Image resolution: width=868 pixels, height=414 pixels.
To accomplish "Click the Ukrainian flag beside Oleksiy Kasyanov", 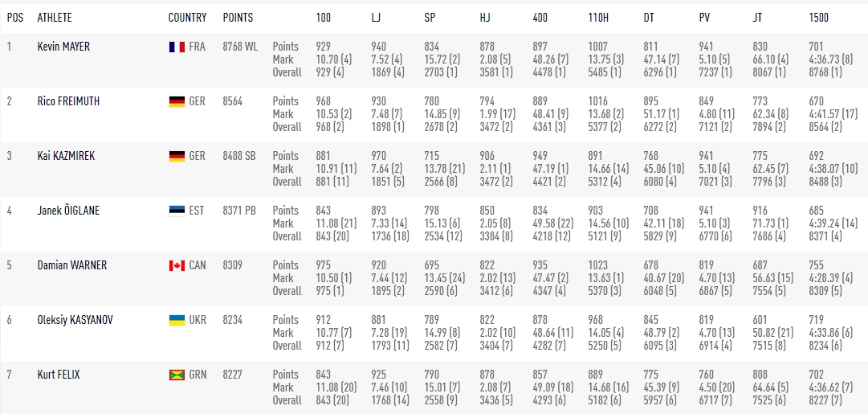I will (x=177, y=320).
